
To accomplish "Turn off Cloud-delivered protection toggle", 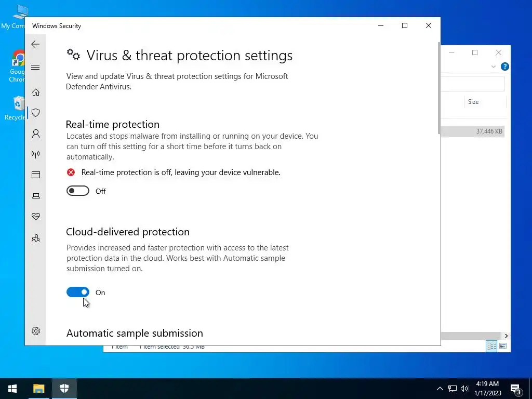I will coord(78,292).
